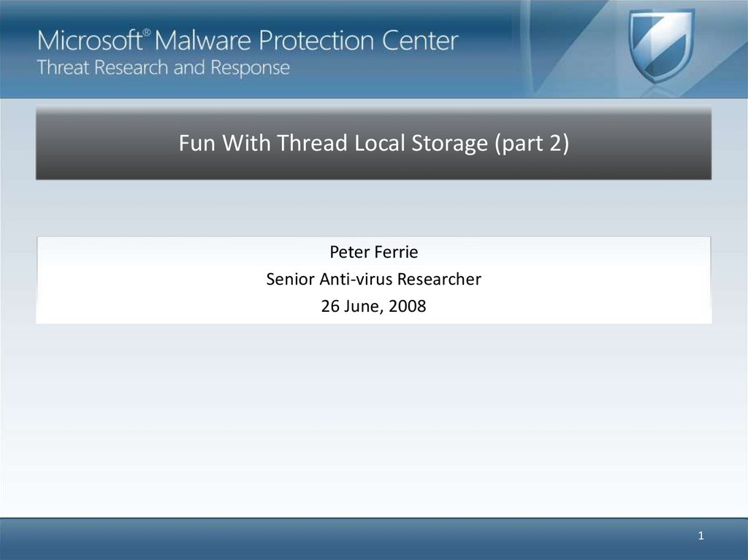
Task: Click the blue footer bar's left side
Action: (110, 539)
